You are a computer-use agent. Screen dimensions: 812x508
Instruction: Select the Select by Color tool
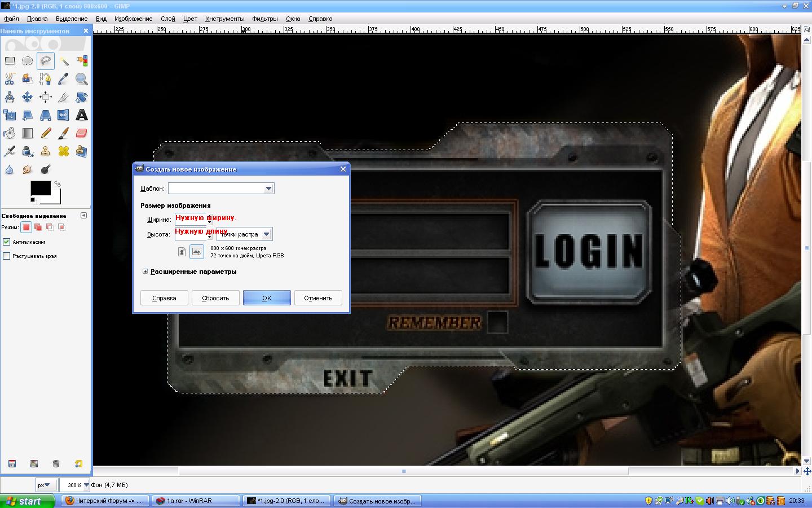(82, 61)
